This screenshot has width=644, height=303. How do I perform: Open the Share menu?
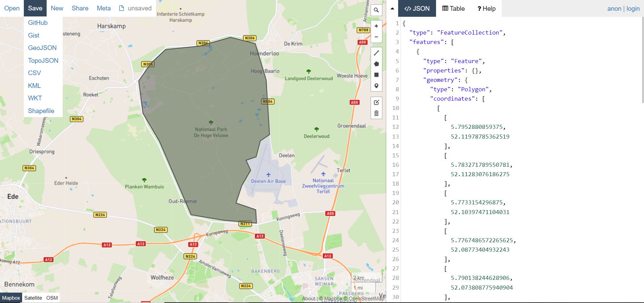click(80, 8)
